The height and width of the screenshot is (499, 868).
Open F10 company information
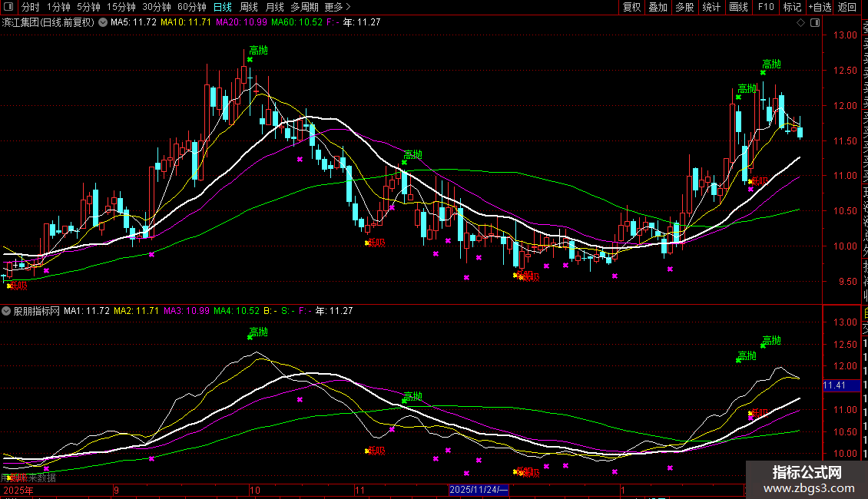tap(766, 7)
